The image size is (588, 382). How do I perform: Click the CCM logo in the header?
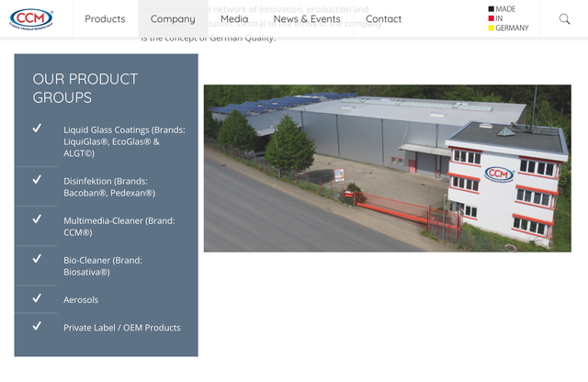click(31, 18)
